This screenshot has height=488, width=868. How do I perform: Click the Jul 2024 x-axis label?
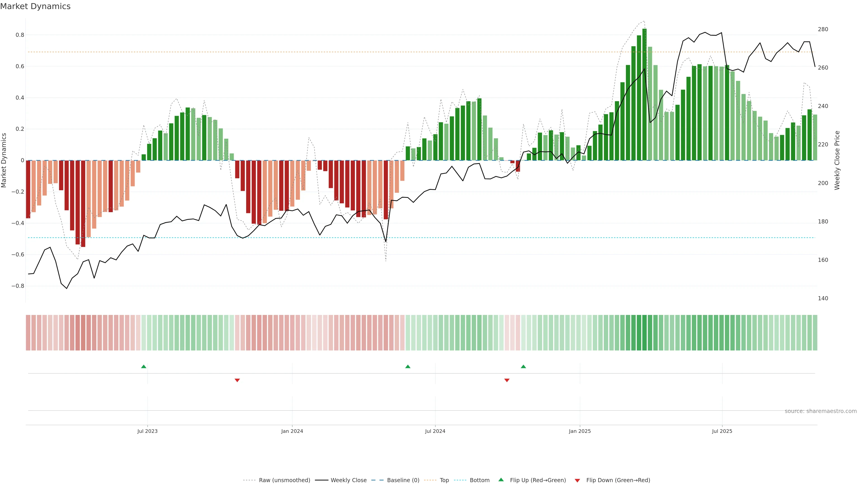pos(435,431)
